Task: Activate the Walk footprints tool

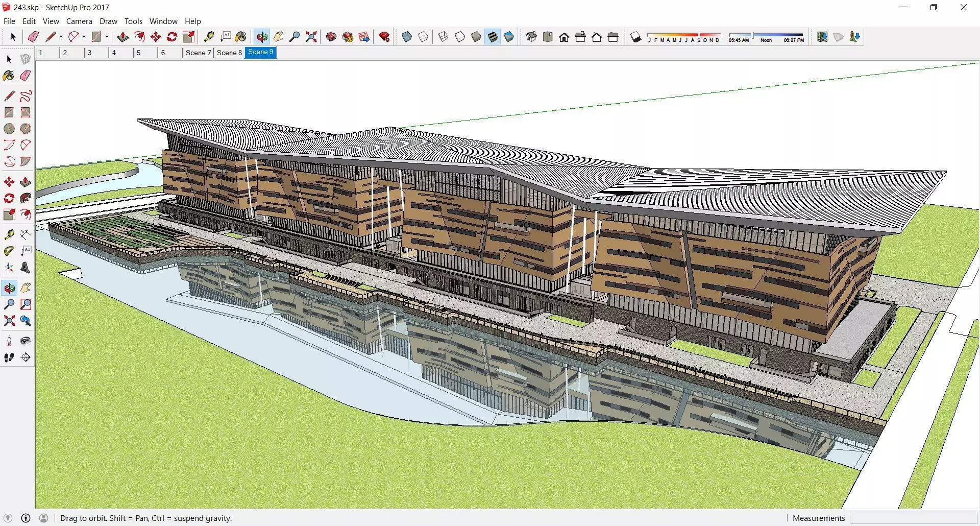Action: click(9, 357)
